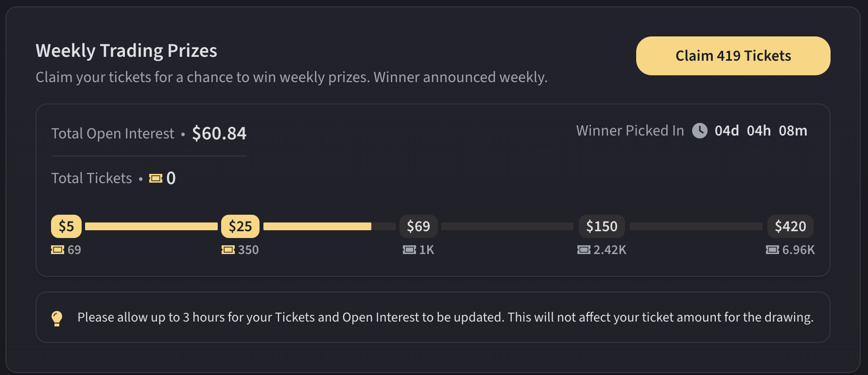Click the progress bar between $25 and $69
Image resolution: width=868 pixels, height=375 pixels.
tap(330, 226)
